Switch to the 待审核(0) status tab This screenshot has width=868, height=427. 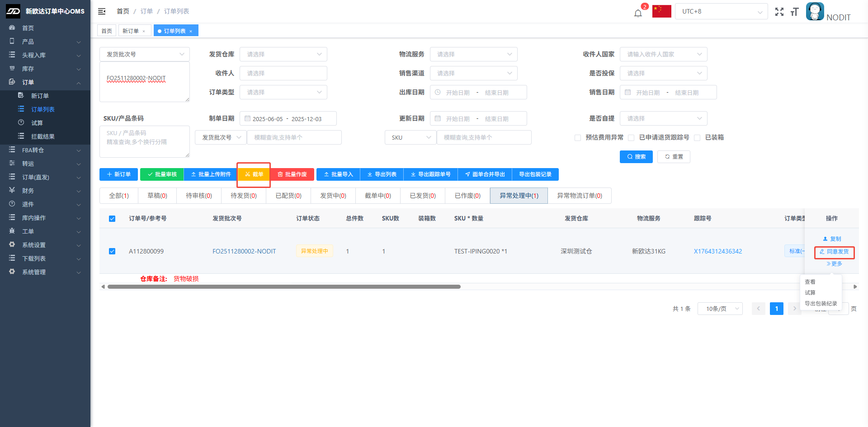point(198,196)
